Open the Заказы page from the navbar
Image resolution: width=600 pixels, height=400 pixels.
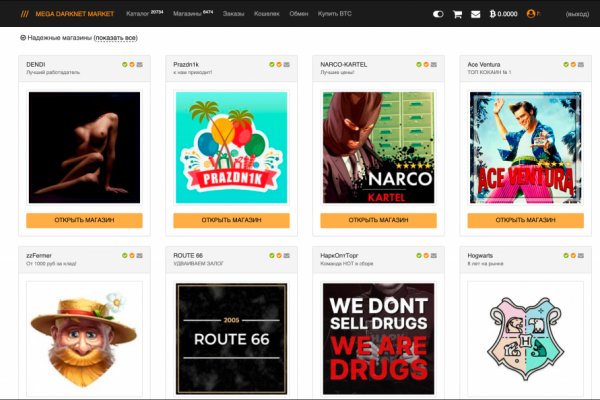click(x=233, y=14)
